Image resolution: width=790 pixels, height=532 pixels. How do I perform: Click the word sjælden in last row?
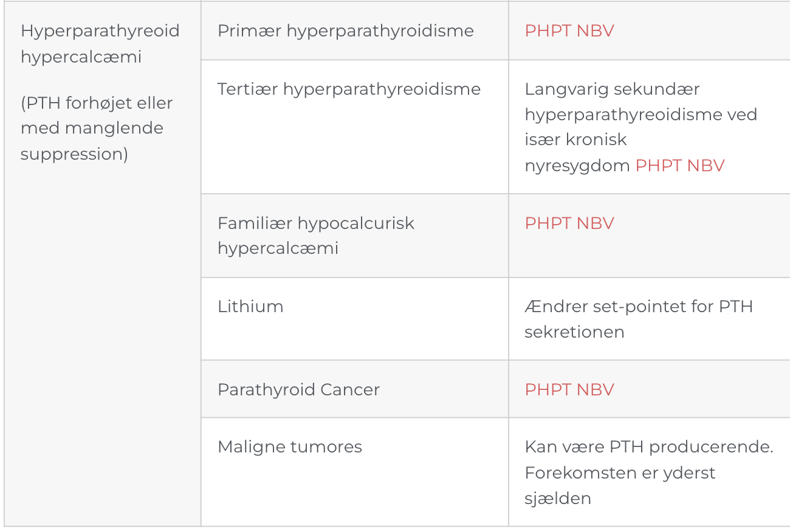[x=558, y=499]
